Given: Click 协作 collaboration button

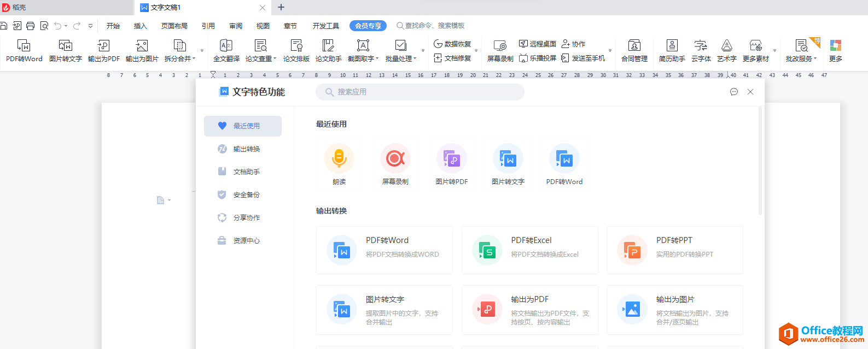Looking at the screenshot, I should click(x=573, y=44).
